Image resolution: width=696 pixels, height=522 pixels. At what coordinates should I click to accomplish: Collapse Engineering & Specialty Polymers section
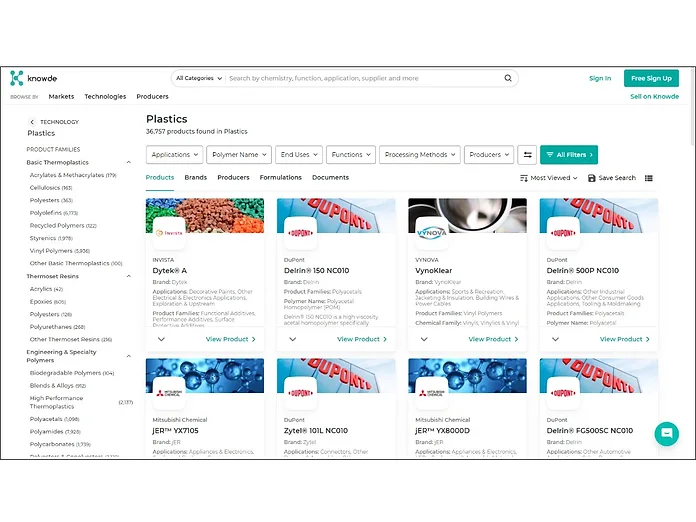pyautogui.click(x=129, y=356)
